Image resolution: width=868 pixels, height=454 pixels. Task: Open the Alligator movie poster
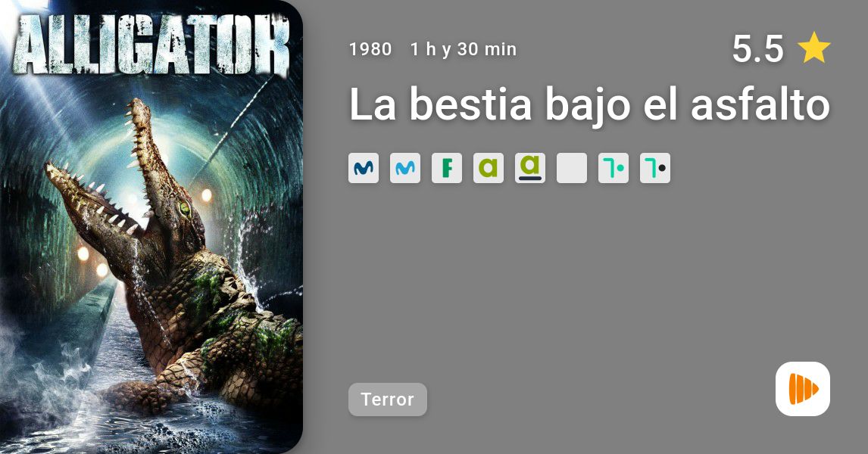point(151,227)
